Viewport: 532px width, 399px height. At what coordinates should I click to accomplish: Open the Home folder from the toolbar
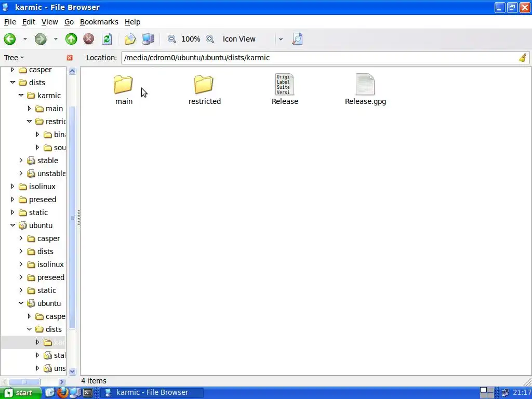pyautogui.click(x=130, y=39)
